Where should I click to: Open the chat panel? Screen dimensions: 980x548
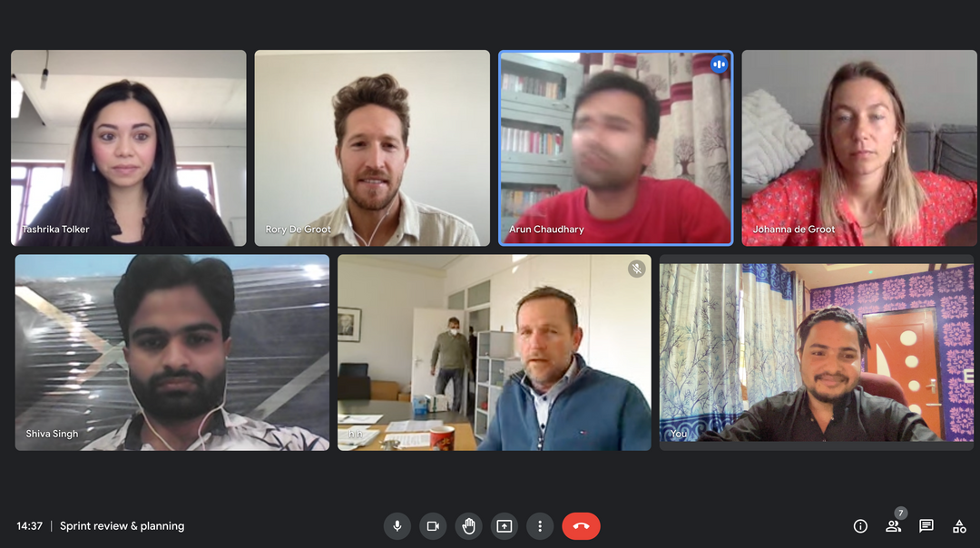pos(926,526)
